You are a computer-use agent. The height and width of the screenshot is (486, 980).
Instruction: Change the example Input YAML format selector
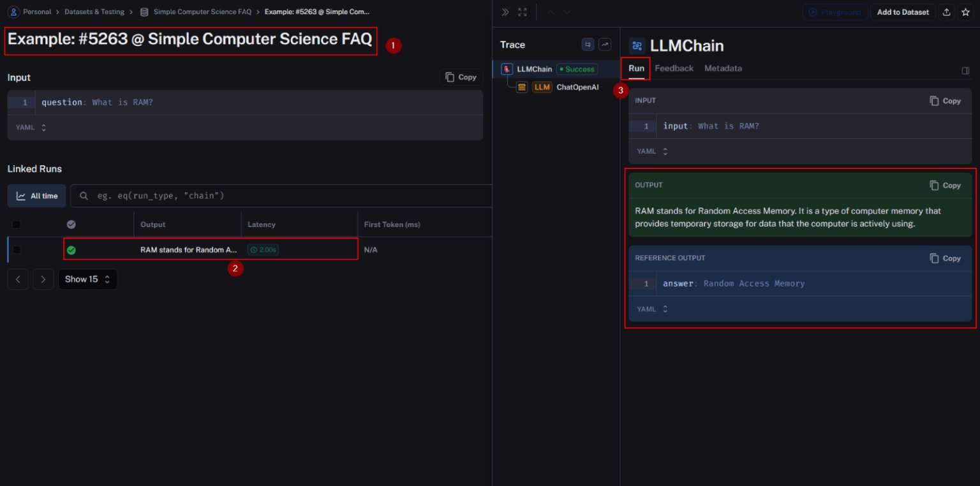click(x=31, y=128)
